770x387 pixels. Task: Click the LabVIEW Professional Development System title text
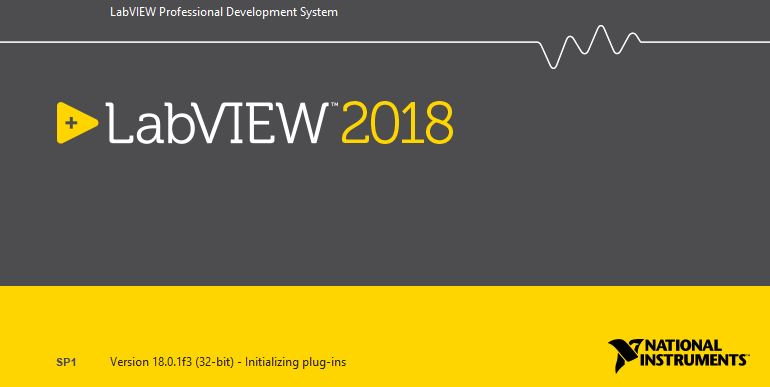click(224, 12)
